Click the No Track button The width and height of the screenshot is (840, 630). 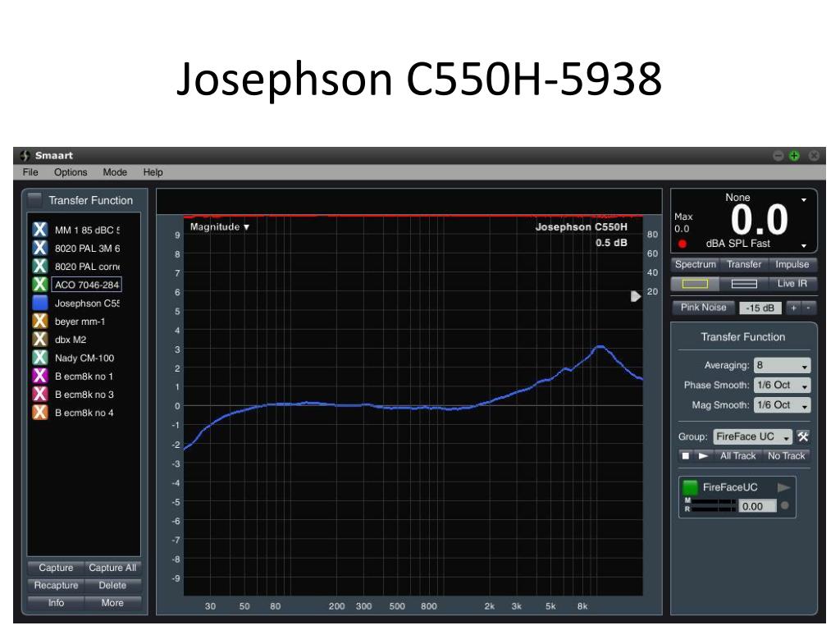point(787,456)
